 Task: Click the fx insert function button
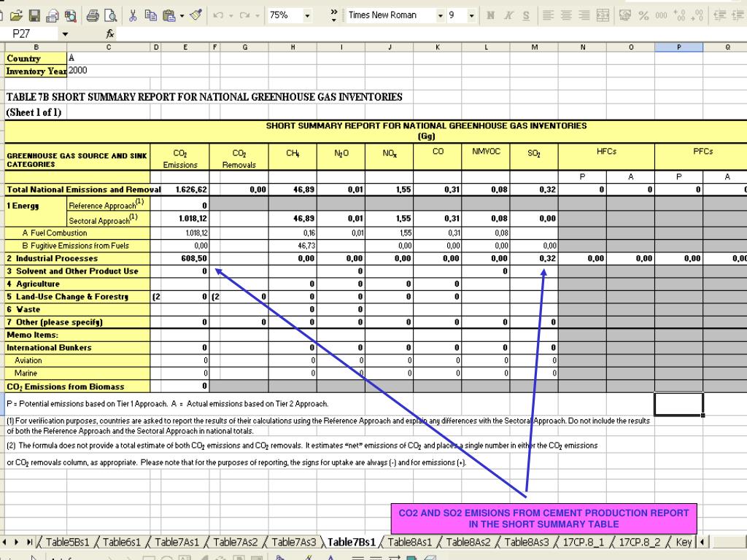[110, 34]
